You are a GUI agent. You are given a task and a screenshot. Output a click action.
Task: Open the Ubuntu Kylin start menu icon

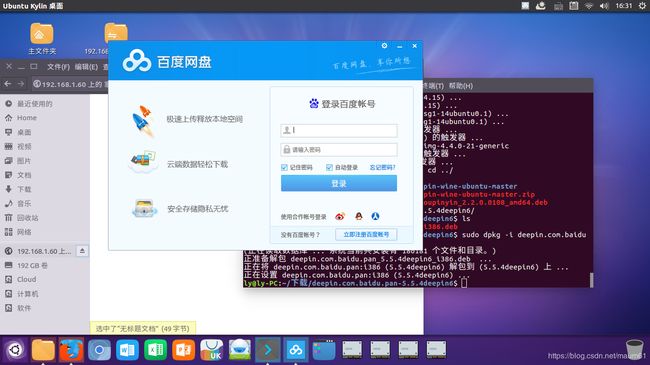[15, 350]
